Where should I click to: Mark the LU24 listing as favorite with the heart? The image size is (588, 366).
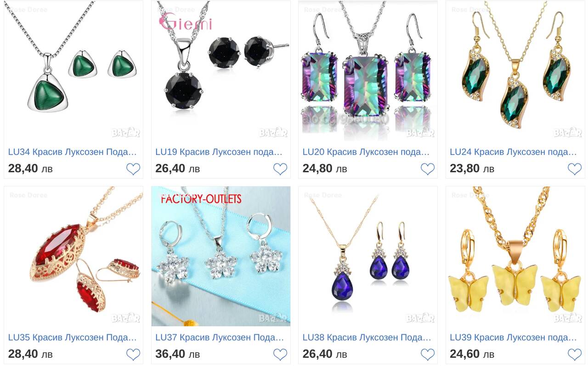[575, 169]
